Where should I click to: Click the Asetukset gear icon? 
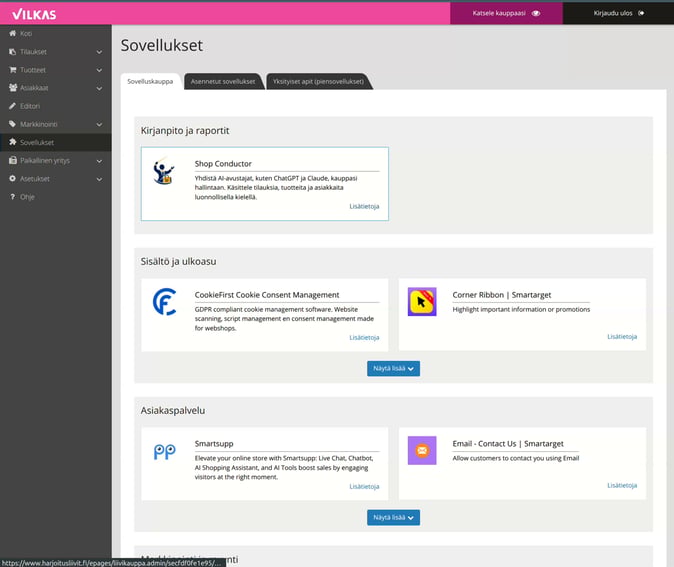(12, 178)
